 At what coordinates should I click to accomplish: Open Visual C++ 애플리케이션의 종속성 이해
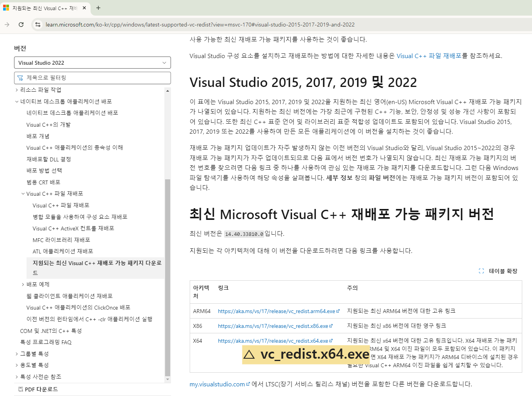click(x=75, y=148)
